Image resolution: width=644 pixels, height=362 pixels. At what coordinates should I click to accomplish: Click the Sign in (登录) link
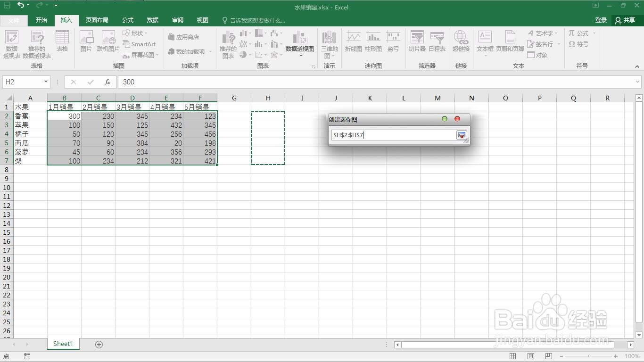(x=601, y=20)
